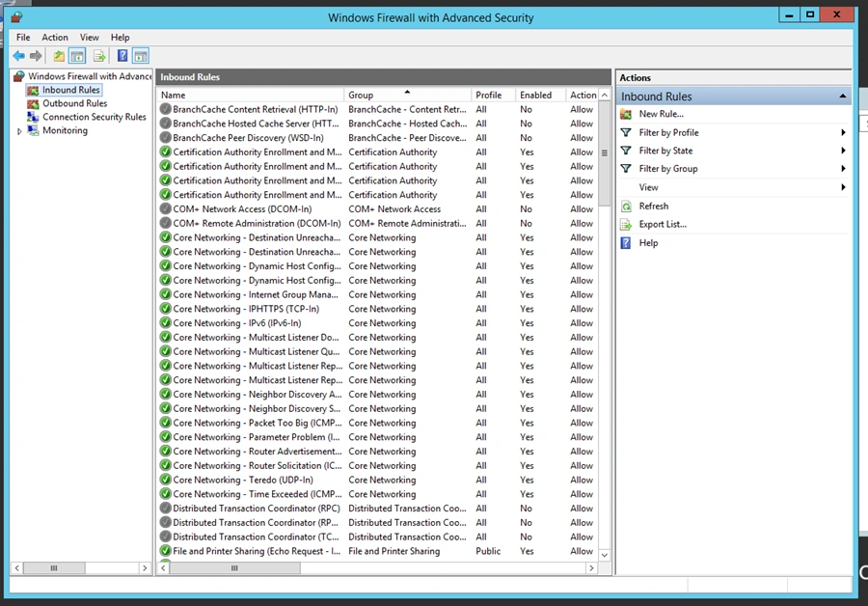
Task: Click the Monitoring tree icon
Action: (x=33, y=130)
